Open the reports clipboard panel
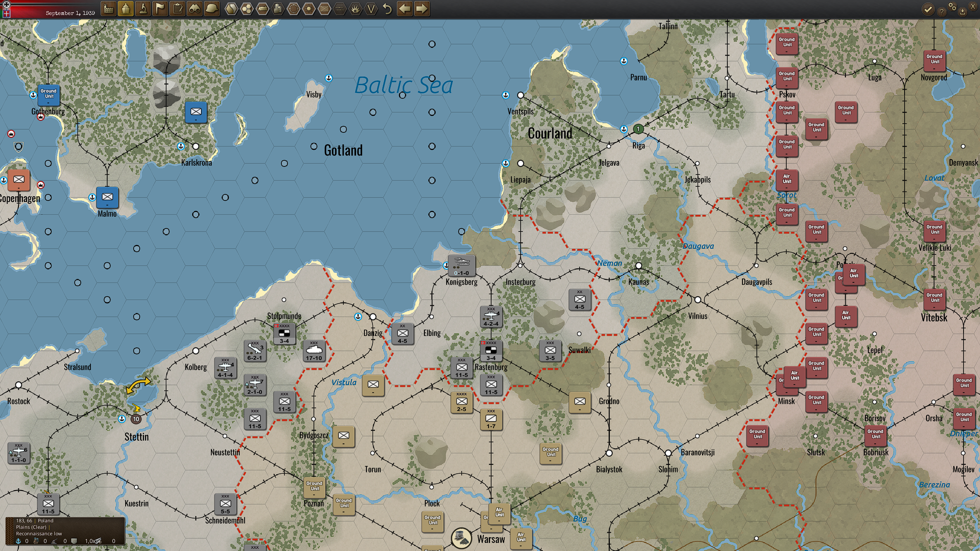 (178, 9)
